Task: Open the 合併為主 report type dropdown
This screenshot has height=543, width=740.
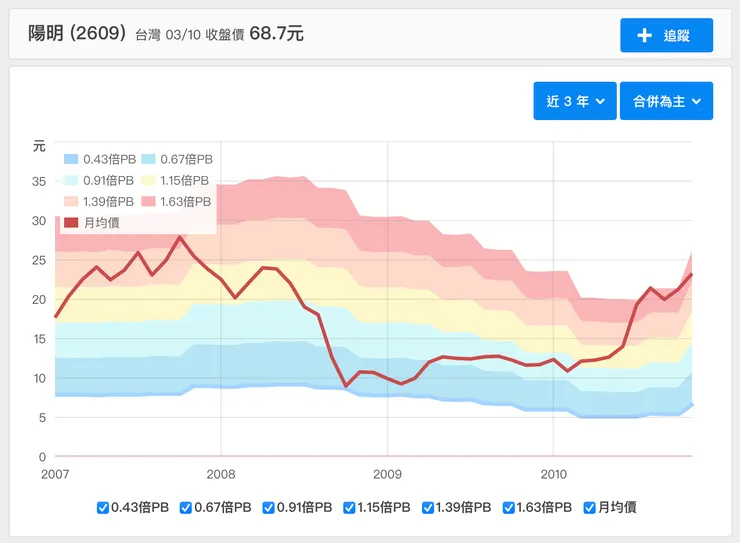Action: click(666, 101)
